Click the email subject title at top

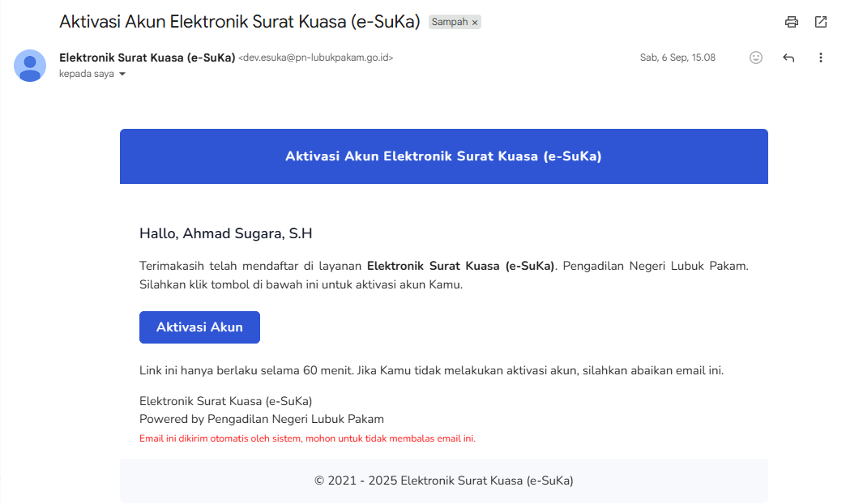tap(239, 22)
